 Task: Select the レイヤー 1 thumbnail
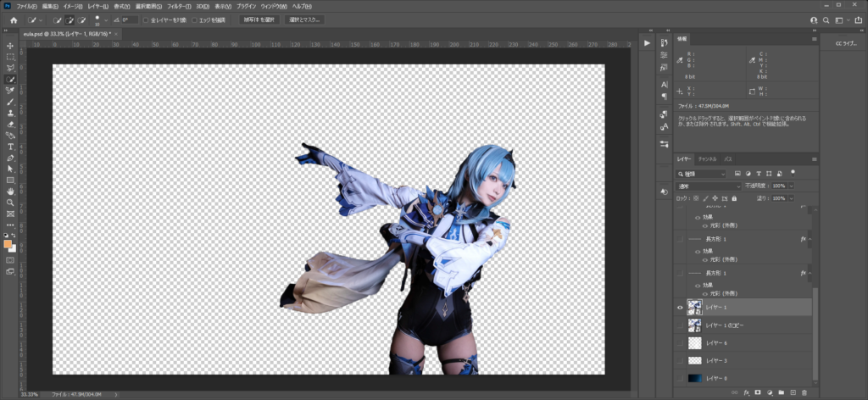[694, 307]
